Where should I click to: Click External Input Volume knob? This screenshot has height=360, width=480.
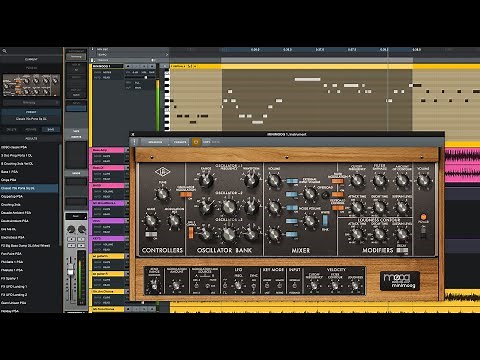click(x=309, y=194)
